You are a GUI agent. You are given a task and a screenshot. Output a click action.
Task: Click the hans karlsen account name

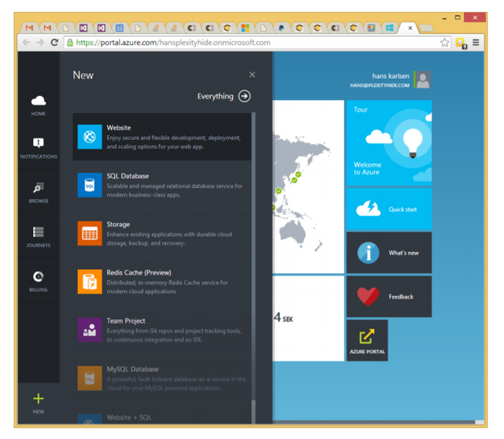point(391,76)
